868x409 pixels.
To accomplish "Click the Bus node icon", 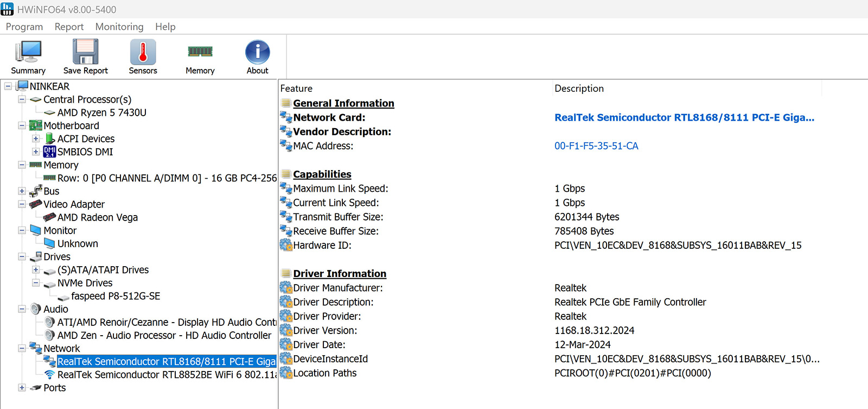I will [36, 191].
